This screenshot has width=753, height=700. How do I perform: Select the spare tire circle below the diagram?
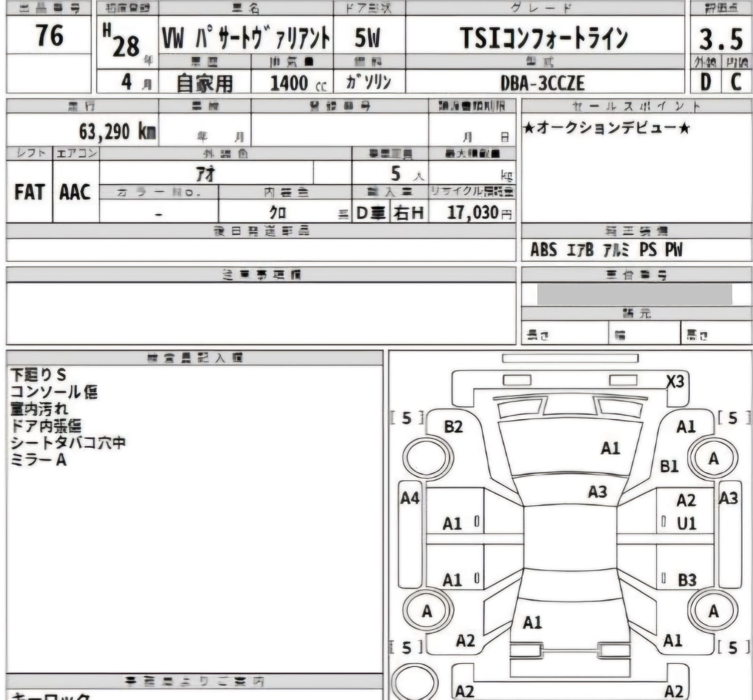pyautogui.click(x=415, y=683)
